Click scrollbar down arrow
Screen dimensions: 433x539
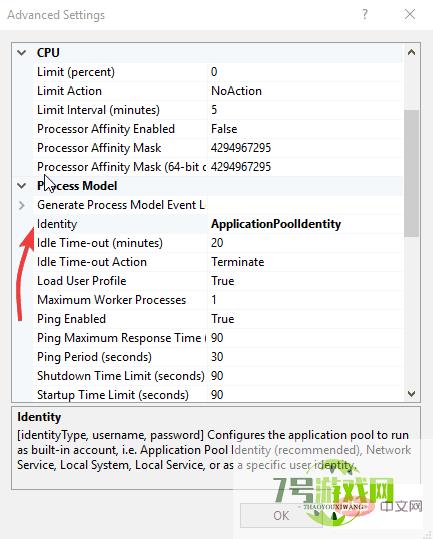pos(411,394)
